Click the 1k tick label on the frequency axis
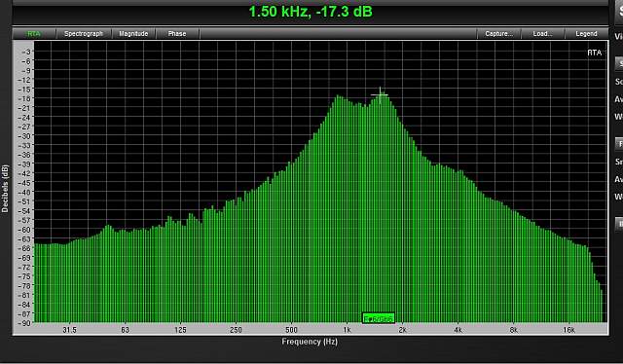Image resolution: width=623 pixels, height=364 pixels. click(x=347, y=330)
